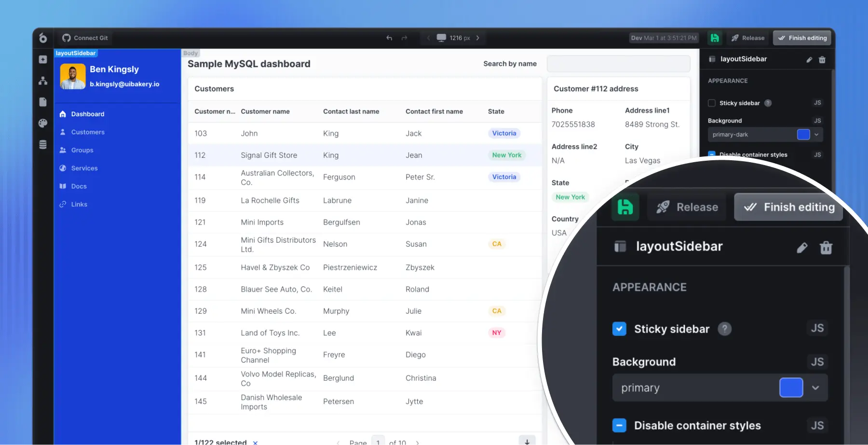Open the enlarged primary background dropdown

720,388
